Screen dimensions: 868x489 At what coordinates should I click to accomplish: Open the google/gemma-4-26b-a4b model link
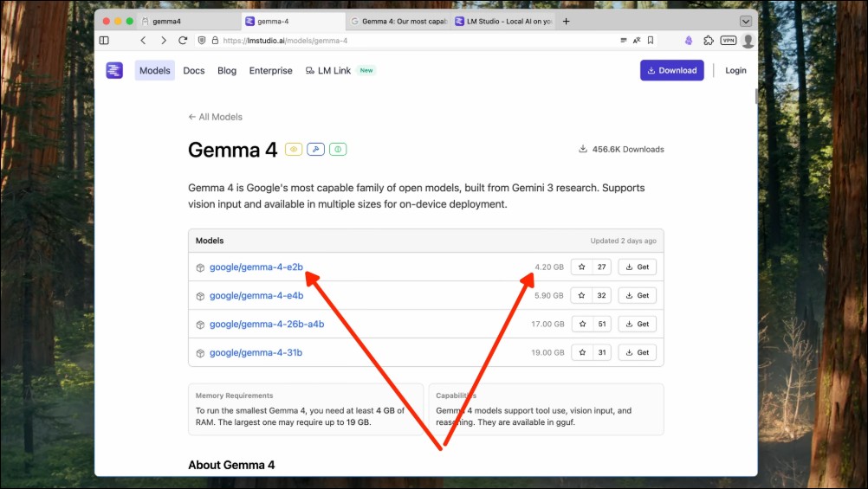[x=267, y=325]
